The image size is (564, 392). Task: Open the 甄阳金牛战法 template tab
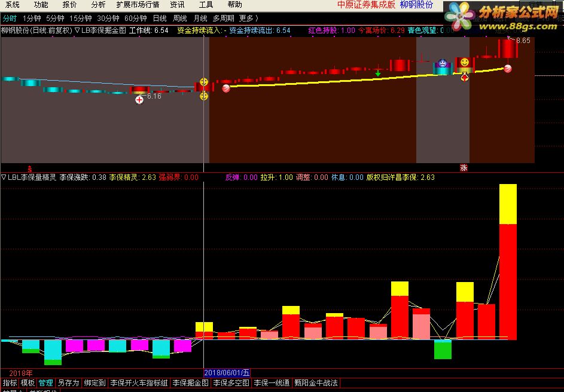pos(316,383)
